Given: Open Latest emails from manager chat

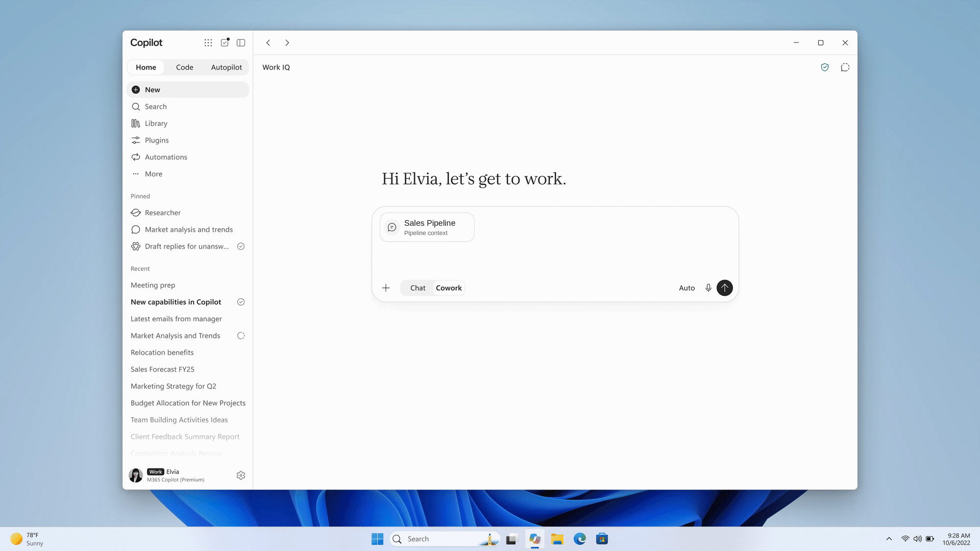Looking at the screenshot, I should coord(188,319).
